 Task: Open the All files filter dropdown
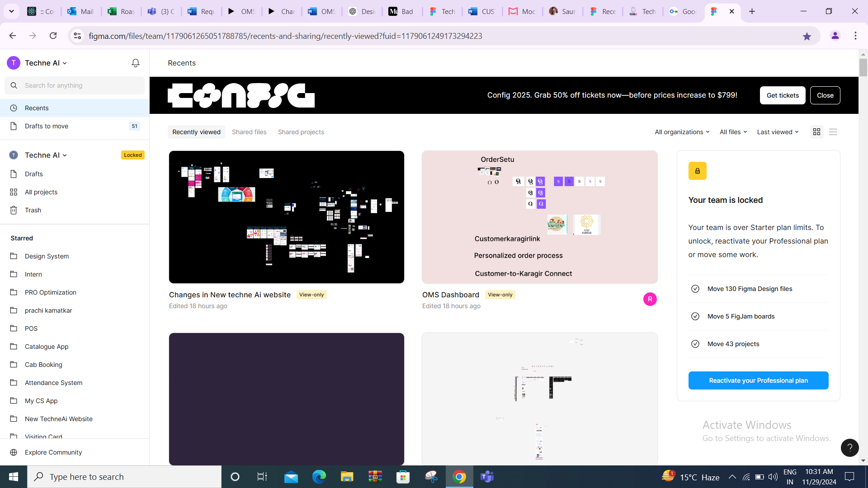733,132
